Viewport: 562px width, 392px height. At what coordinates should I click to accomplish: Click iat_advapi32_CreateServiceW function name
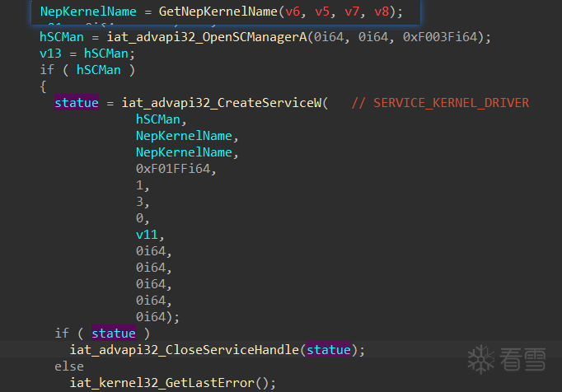coord(222,103)
